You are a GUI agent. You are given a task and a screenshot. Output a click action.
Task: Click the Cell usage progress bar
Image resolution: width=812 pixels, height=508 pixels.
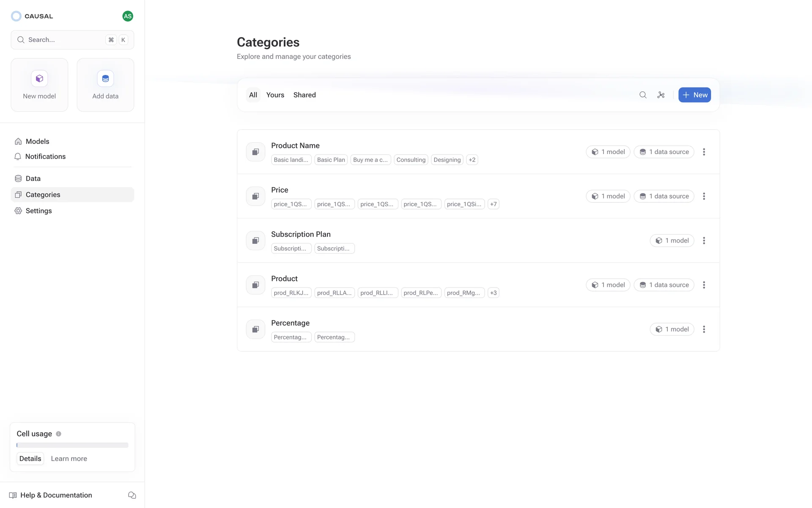point(72,445)
